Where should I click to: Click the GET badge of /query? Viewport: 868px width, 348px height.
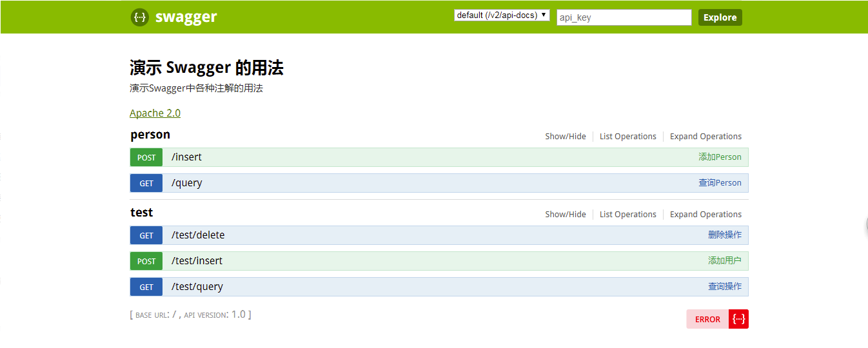146,183
